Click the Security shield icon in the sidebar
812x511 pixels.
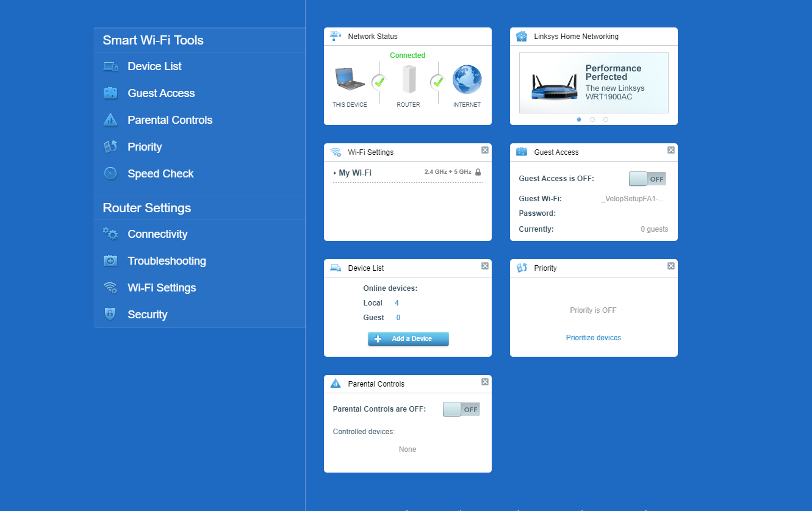pyautogui.click(x=110, y=313)
